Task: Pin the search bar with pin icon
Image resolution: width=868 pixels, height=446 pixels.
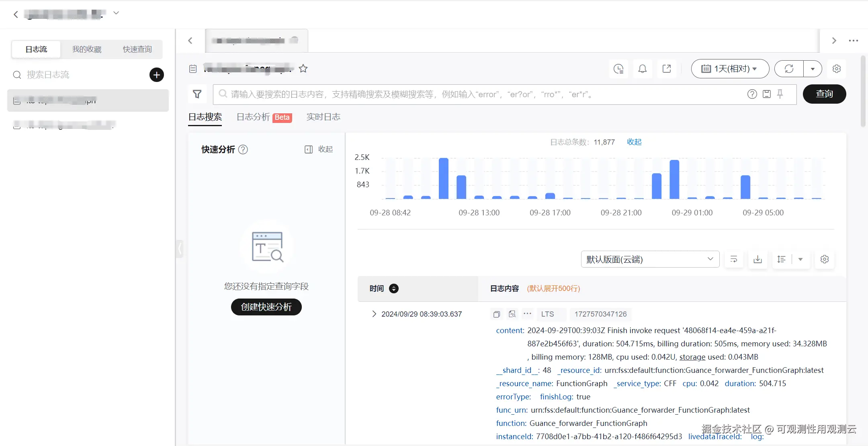Action: click(780, 94)
